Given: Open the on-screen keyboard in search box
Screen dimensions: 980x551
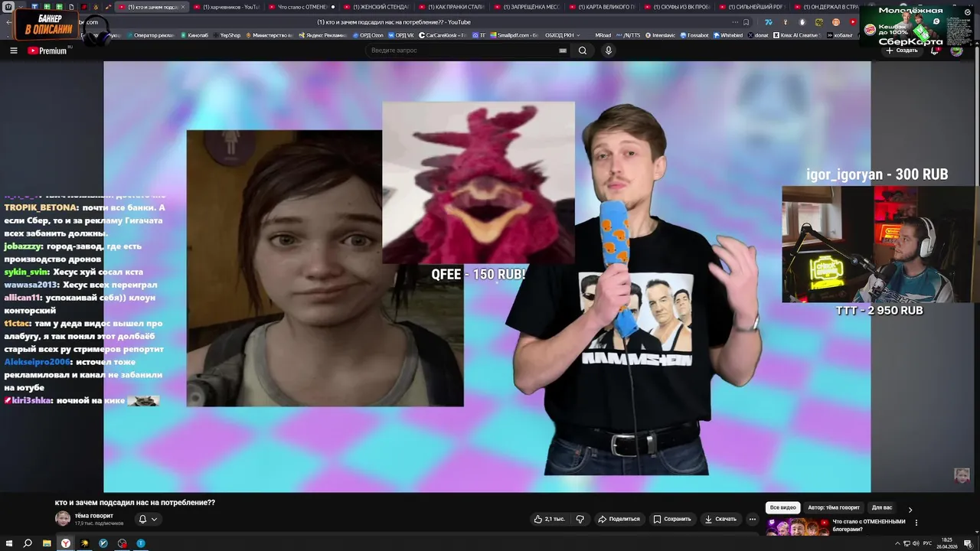Looking at the screenshot, I should 563,51.
